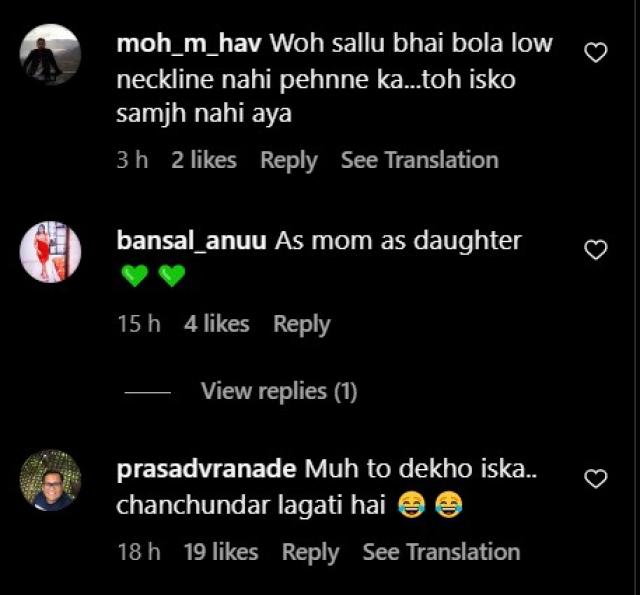Screen dimensions: 640x595
Task: See Translation for prasadvranade's comment
Action: pos(441,552)
